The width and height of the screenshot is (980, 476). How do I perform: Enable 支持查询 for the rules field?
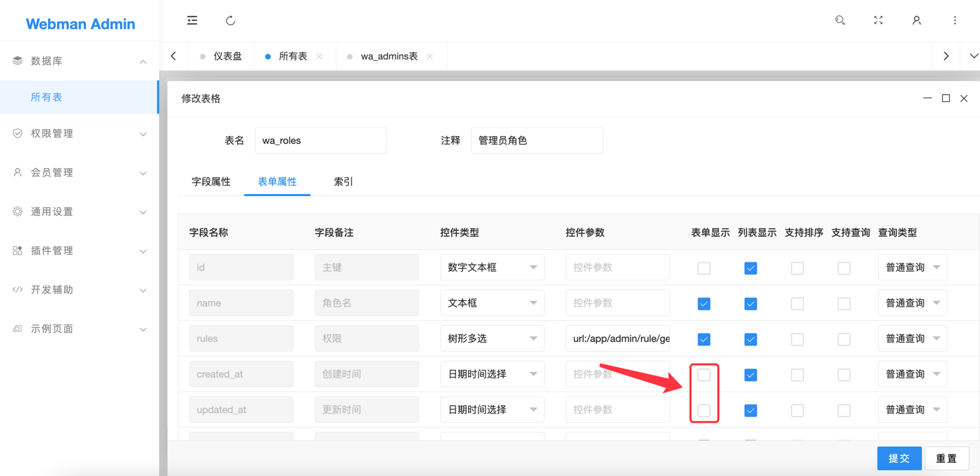[x=844, y=339]
